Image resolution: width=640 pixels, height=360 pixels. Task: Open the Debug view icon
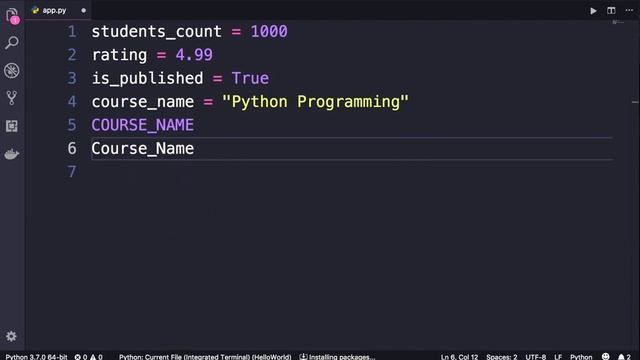click(12, 71)
